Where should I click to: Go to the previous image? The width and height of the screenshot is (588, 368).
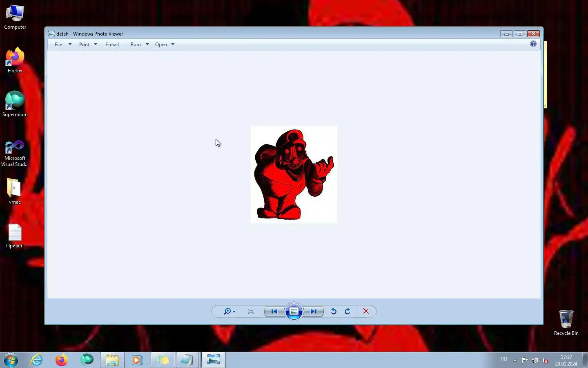(x=274, y=312)
